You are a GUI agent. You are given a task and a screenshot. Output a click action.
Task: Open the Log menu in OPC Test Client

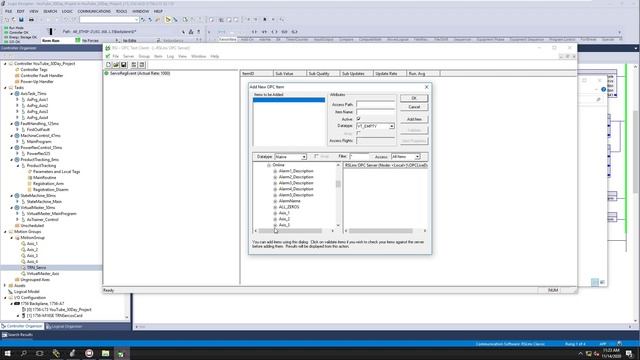tap(170, 56)
